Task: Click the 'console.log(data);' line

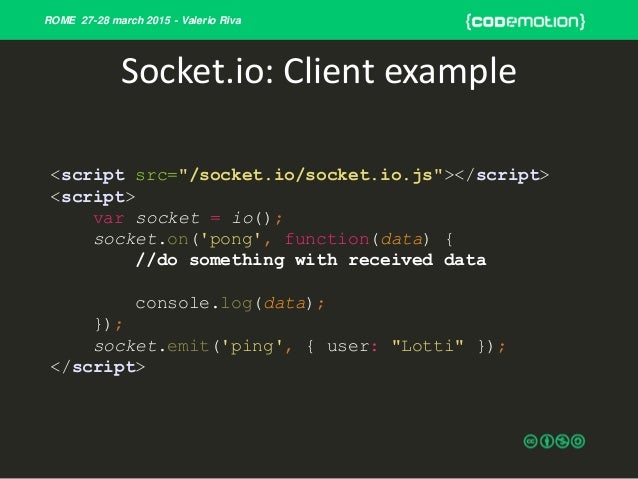Action: pos(230,304)
